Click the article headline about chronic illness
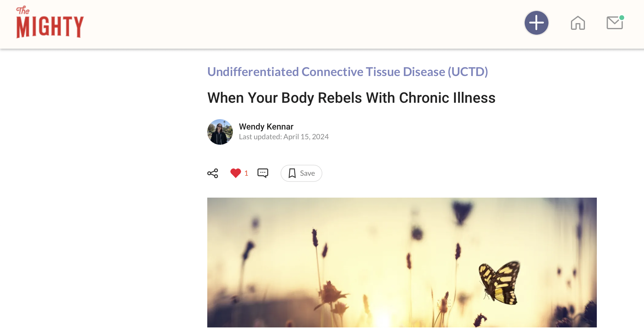This screenshot has height=332, width=644. [351, 98]
